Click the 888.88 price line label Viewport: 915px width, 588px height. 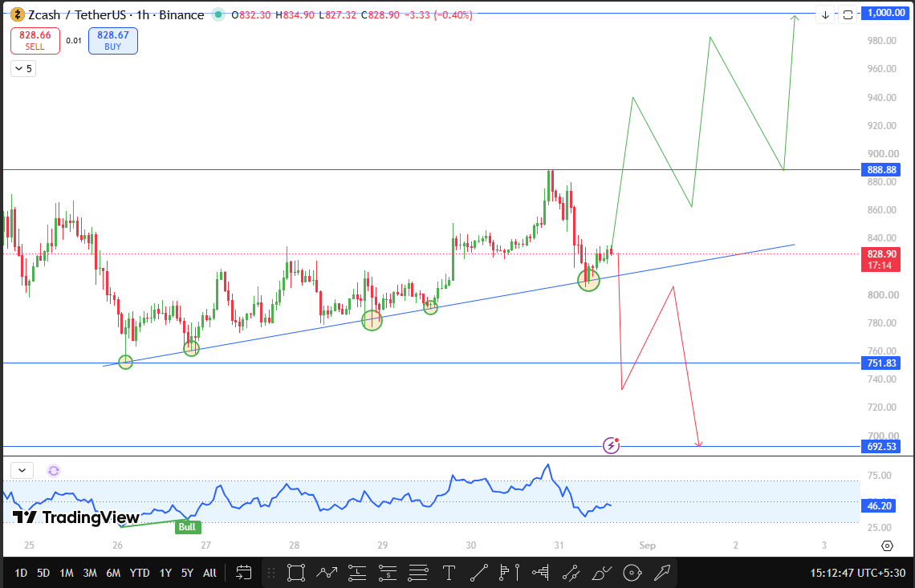tap(881, 170)
